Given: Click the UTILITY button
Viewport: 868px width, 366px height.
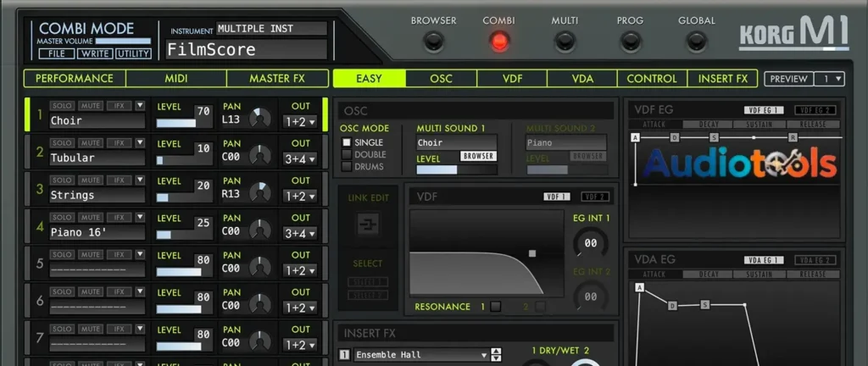Looking at the screenshot, I should [133, 53].
